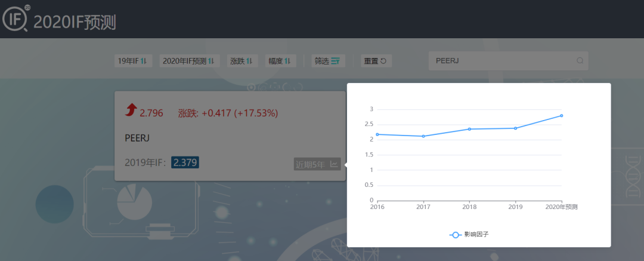Click the red upward trend arrow icon
Viewport: 644px width, 261px height.
pos(131,110)
